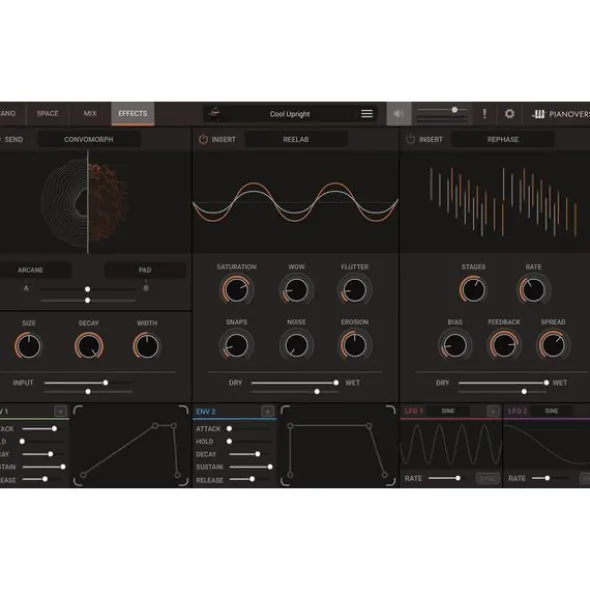Click the ENV 2 assign square icon
Viewport: 590px width, 591px height.
(267, 411)
